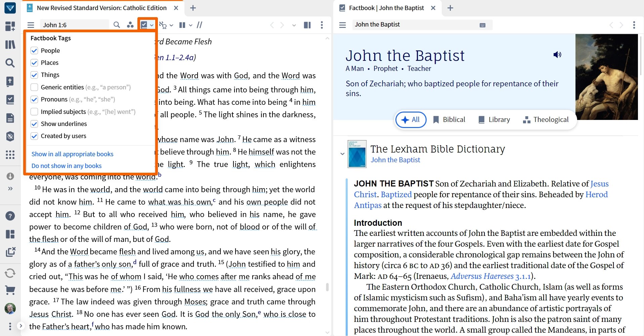Open John the Baptist link under Lexham title

pyautogui.click(x=395, y=160)
